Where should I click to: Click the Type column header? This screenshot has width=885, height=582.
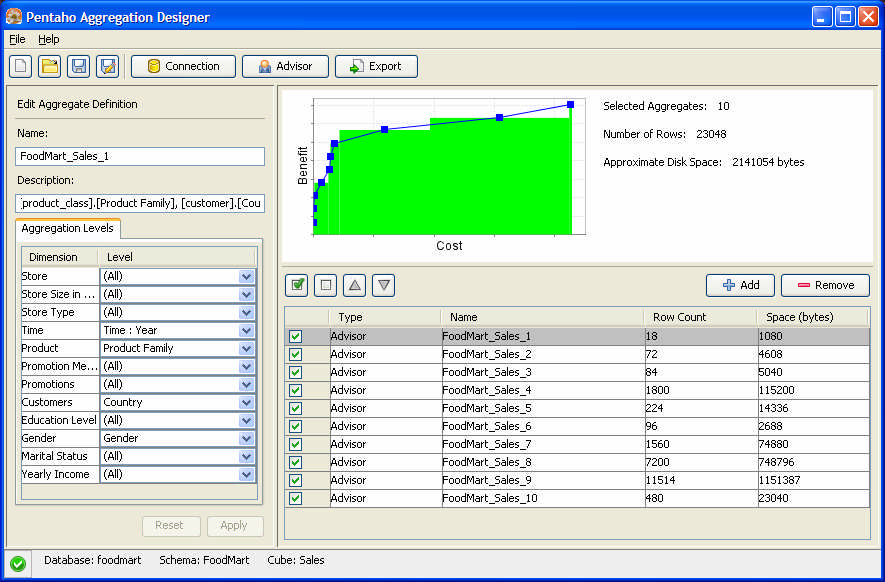(x=385, y=317)
